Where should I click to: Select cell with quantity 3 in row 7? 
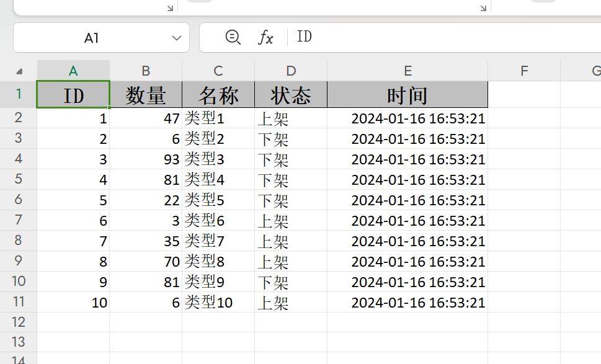coord(146,220)
